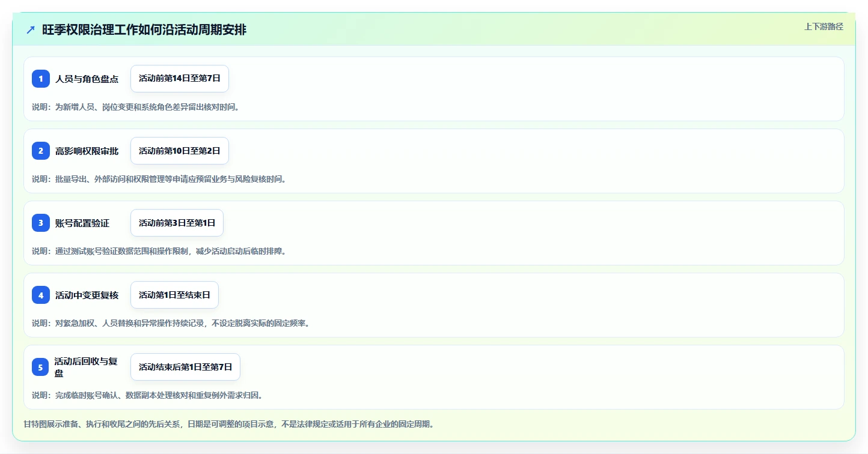Click the main title 旺季权限治理工作如何沿活动周期安排
Screen dimensions: 868x454
coord(144,30)
